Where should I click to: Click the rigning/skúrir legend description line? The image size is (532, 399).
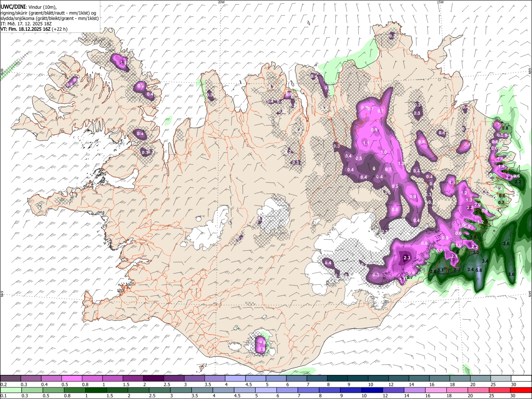point(48,12)
